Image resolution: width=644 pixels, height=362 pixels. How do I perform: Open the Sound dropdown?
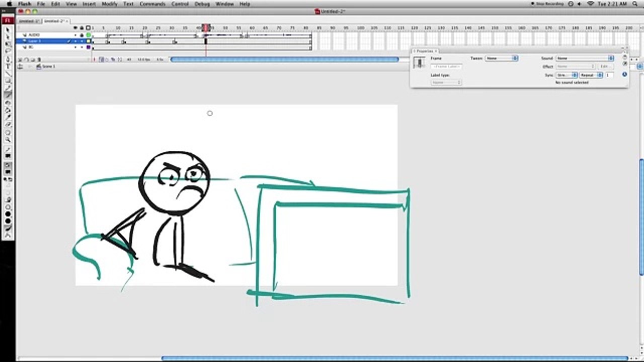[x=585, y=58]
